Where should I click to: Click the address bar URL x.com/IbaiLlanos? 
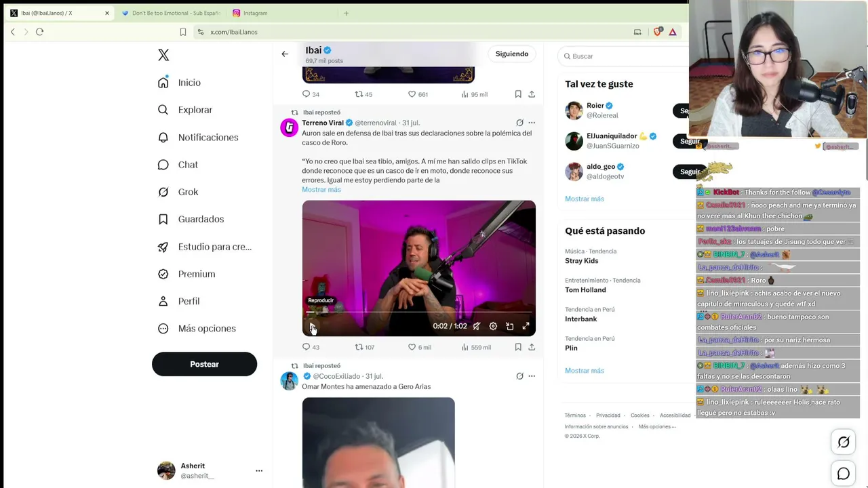tap(234, 32)
